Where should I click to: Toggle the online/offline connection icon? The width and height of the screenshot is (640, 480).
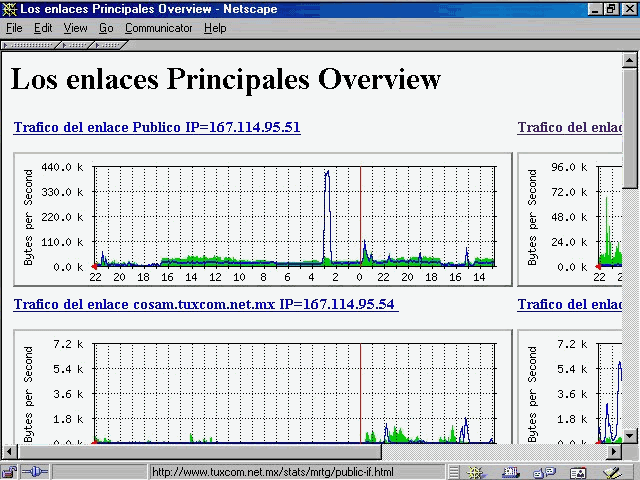tap(35, 471)
